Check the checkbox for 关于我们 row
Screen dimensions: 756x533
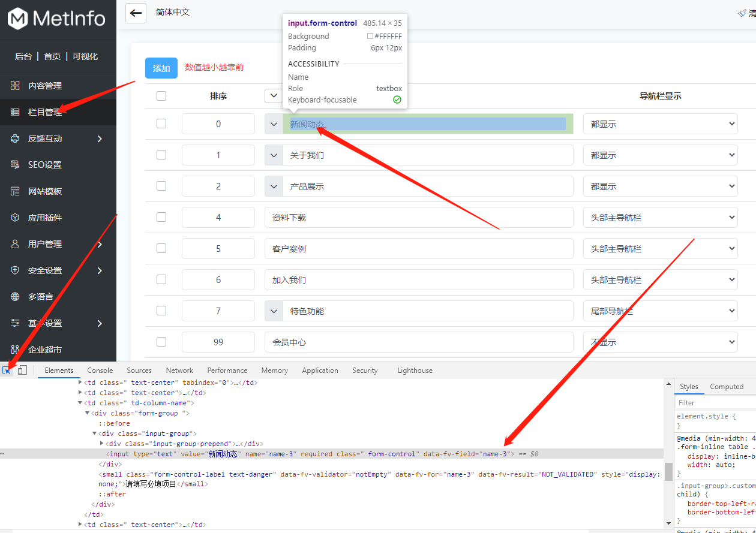[x=161, y=155]
